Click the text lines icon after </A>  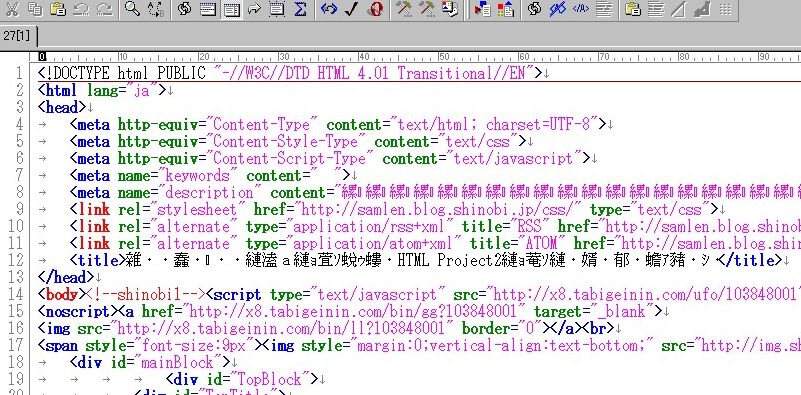click(604, 9)
